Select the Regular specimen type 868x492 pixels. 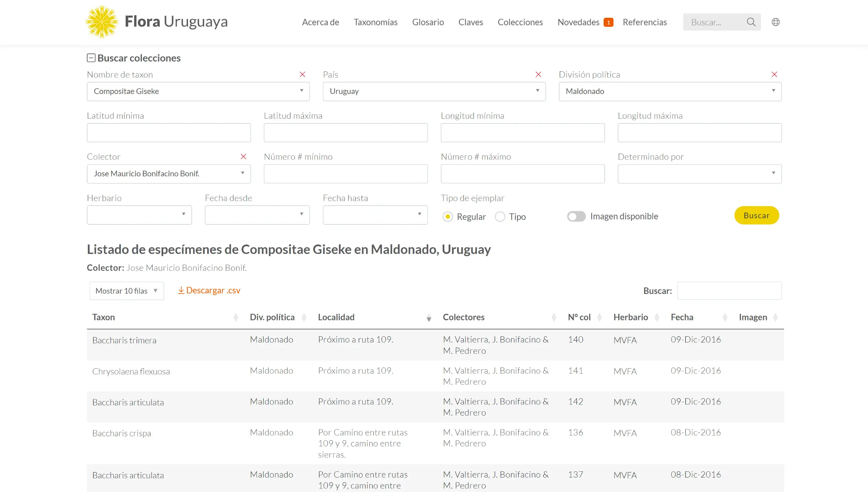[448, 216]
